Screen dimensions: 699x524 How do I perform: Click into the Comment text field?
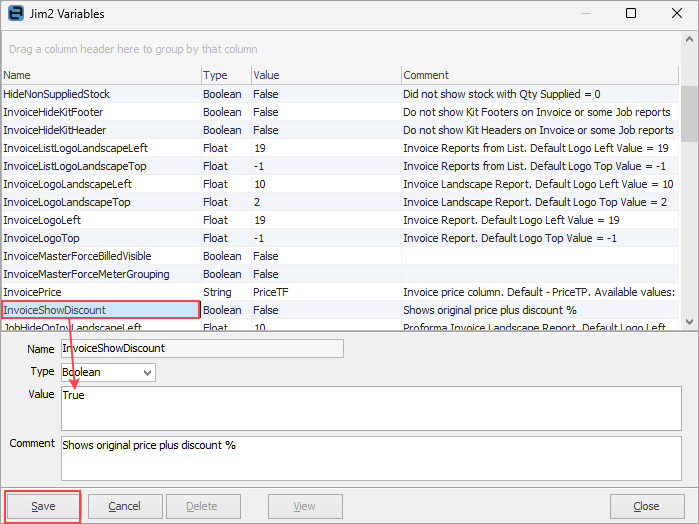click(x=370, y=457)
